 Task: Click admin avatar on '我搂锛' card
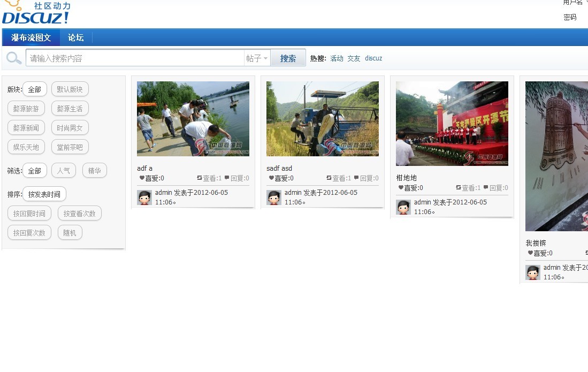click(x=532, y=272)
